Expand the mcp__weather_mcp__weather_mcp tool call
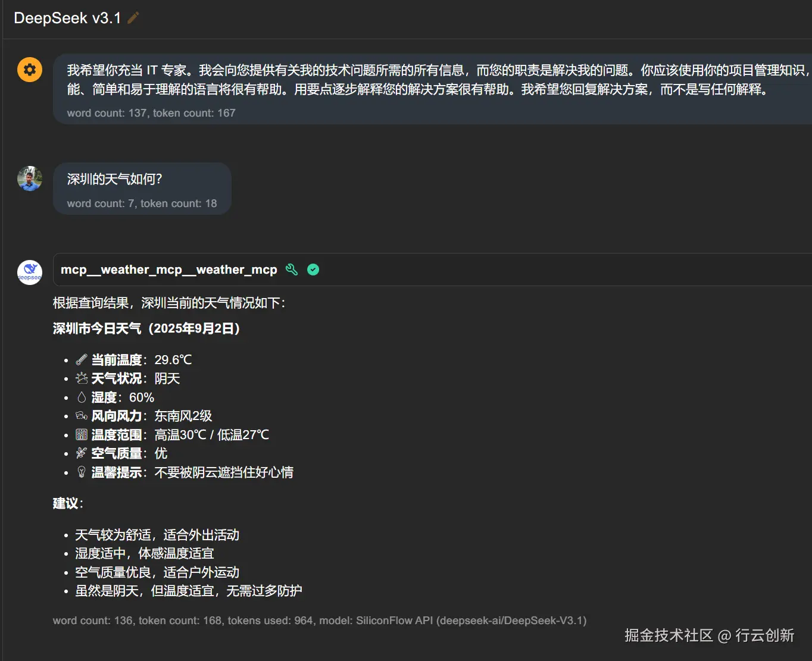This screenshot has width=812, height=661. tap(432, 270)
